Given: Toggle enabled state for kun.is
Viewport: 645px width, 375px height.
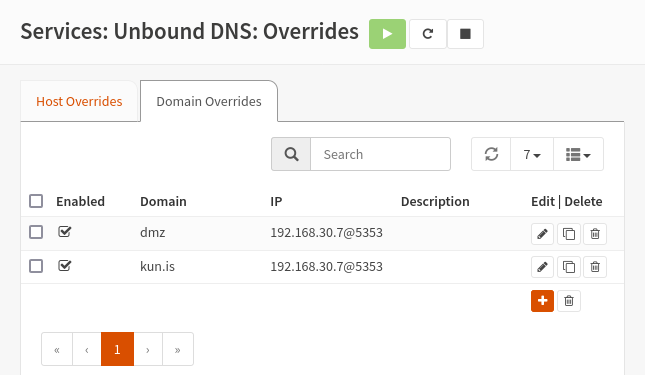Looking at the screenshot, I should (65, 266).
